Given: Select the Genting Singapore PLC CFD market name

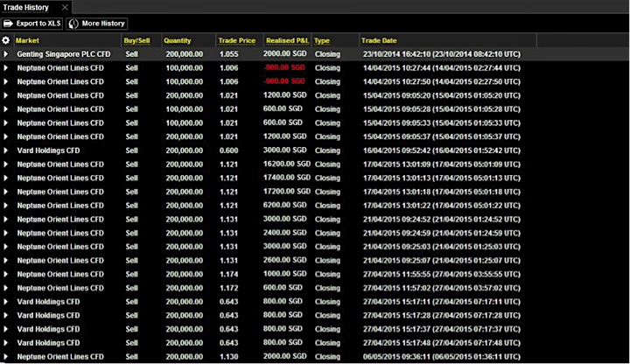Looking at the screenshot, I should coord(64,54).
